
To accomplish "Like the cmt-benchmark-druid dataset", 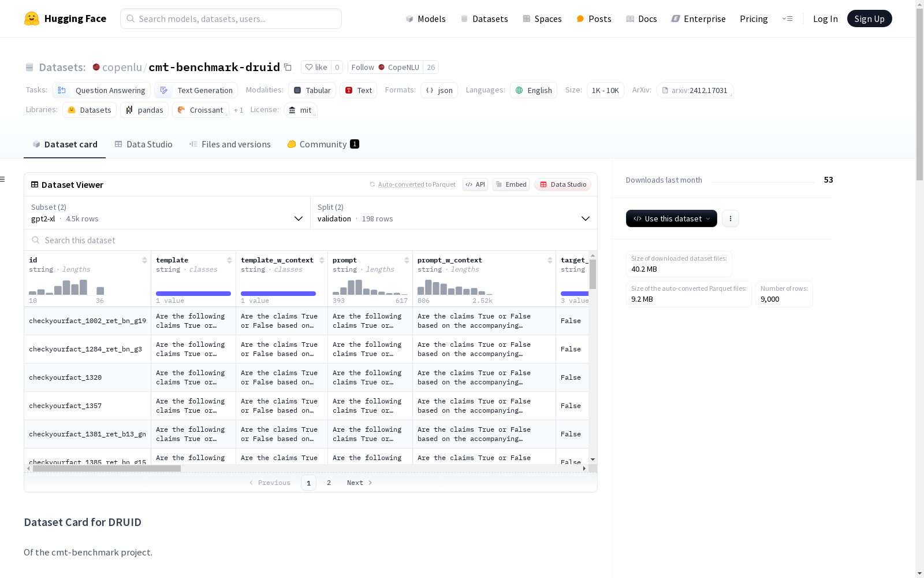I will point(316,68).
